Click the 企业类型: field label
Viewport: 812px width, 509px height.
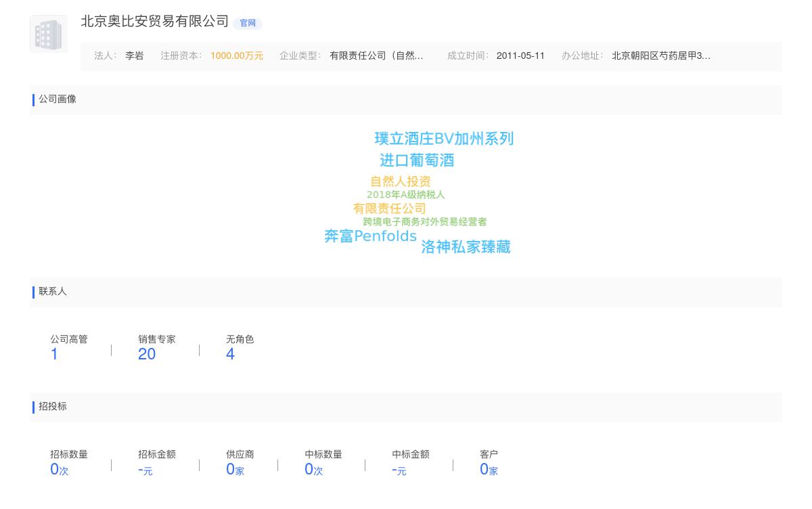tap(300, 56)
